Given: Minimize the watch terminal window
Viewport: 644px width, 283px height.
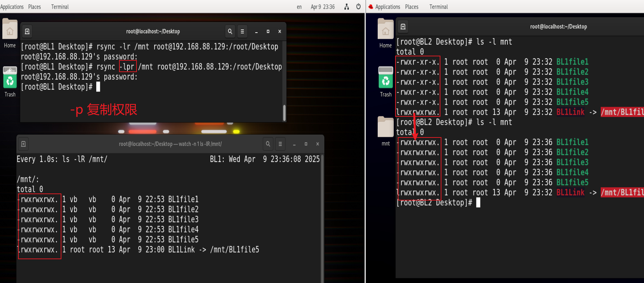Looking at the screenshot, I should point(294,144).
